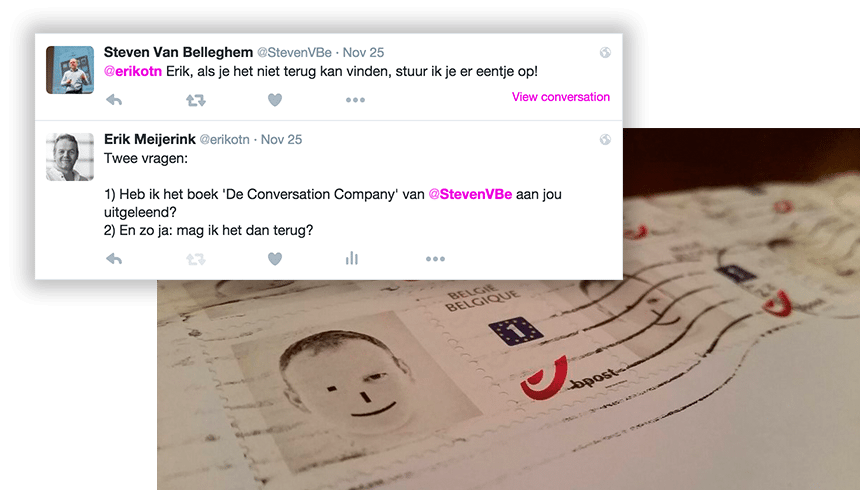Open more options on Erik's tweet
860x490 pixels.
tap(435, 259)
